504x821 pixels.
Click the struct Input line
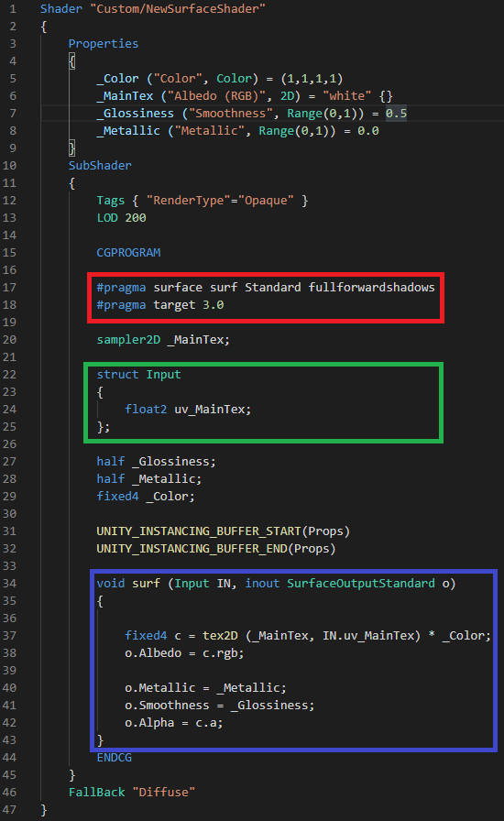pos(139,375)
